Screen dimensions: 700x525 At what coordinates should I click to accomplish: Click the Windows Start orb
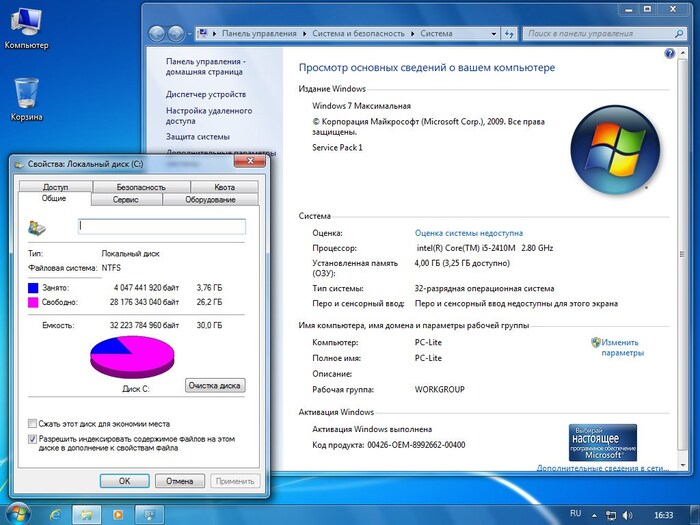18,513
